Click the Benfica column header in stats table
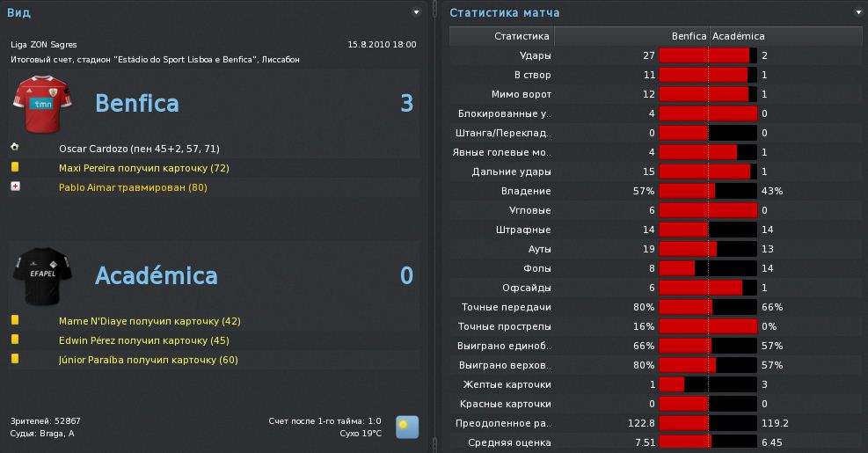868x453 pixels. (x=689, y=36)
